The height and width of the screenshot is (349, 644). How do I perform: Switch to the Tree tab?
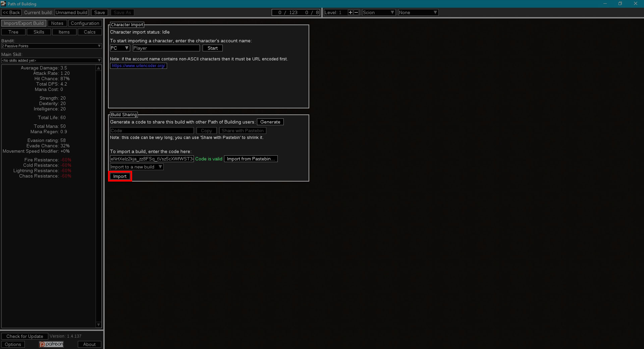pos(13,32)
